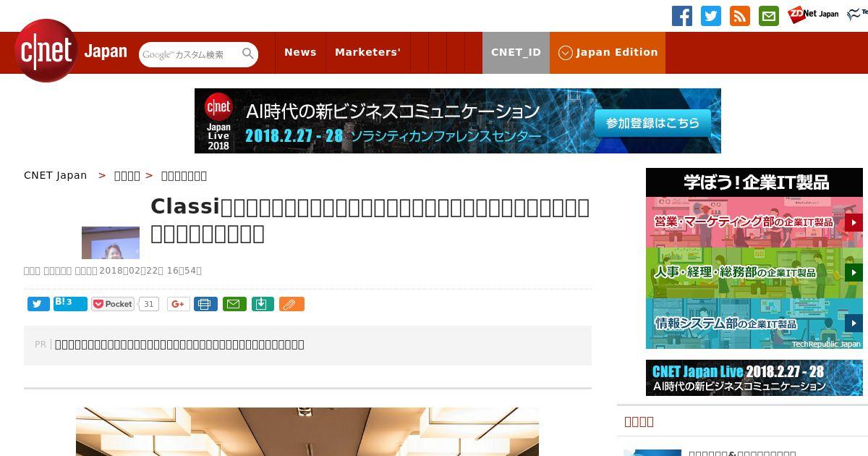
Task: Click the teal download share icon
Action: pos(263,304)
